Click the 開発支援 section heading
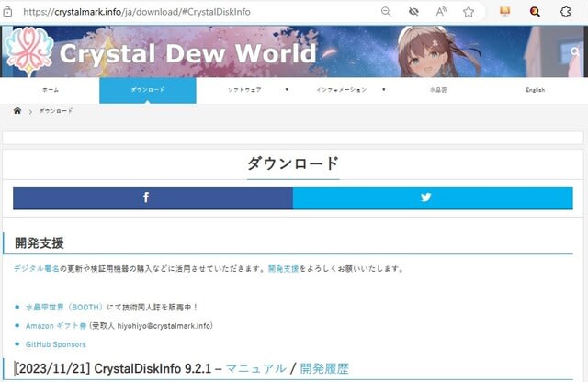 pyautogui.click(x=40, y=243)
